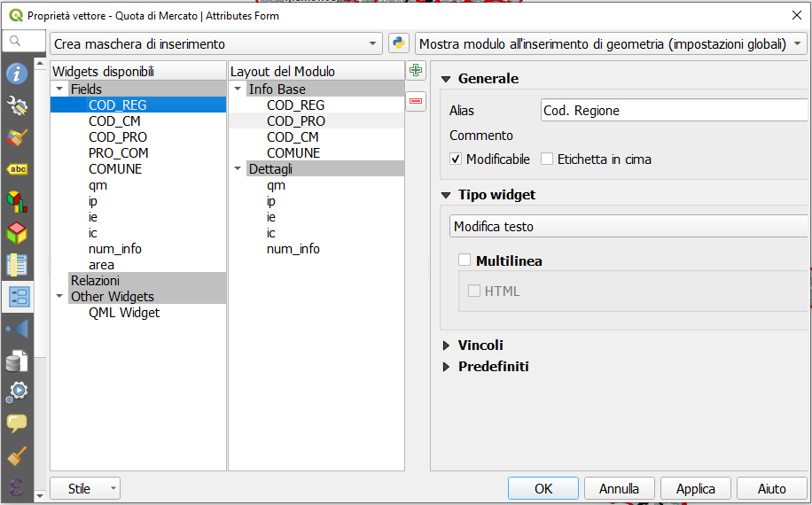Click the Annulla button

[x=620, y=488]
